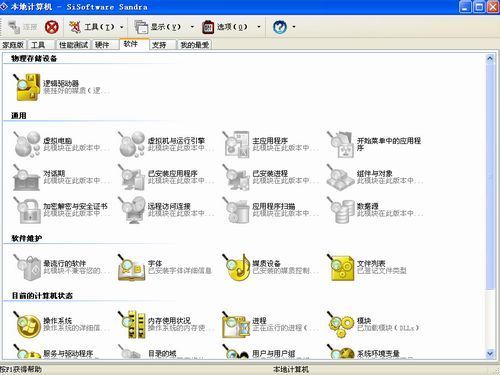This screenshot has height=375, width=500.
Task: Open the 已安装进程 module icon
Action: click(x=236, y=177)
